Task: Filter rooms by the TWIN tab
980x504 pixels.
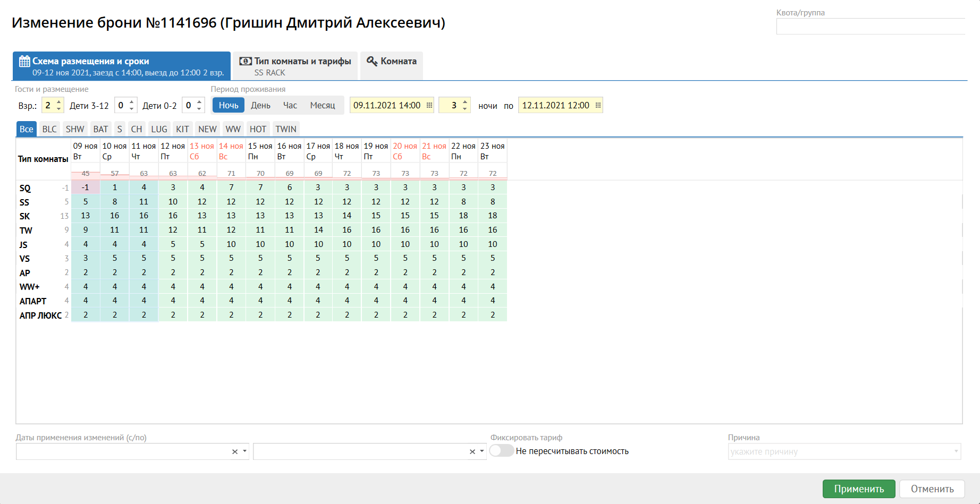Action: coord(286,129)
